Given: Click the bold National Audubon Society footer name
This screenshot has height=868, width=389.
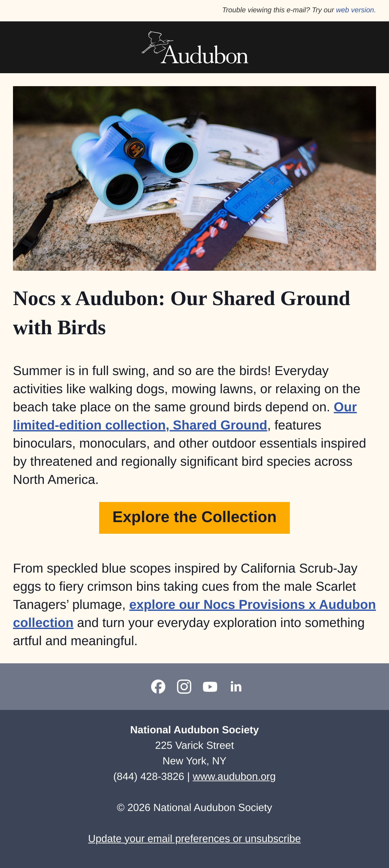Looking at the screenshot, I should click(194, 729).
